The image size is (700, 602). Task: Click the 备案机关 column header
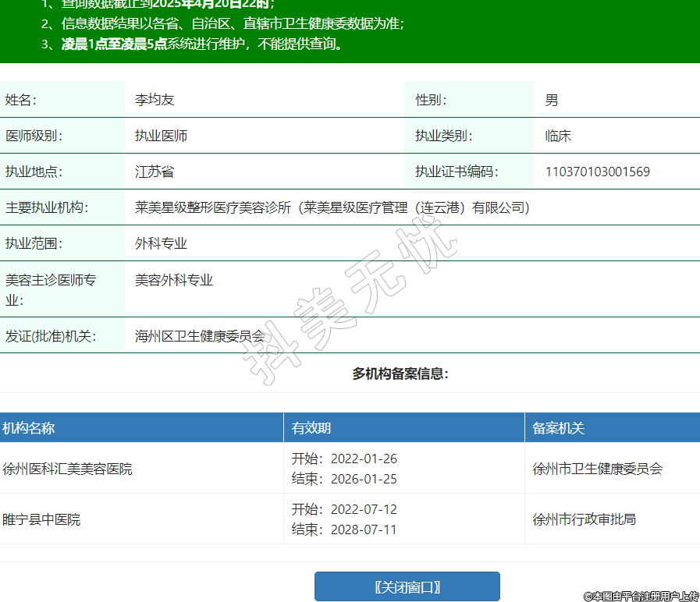(558, 428)
